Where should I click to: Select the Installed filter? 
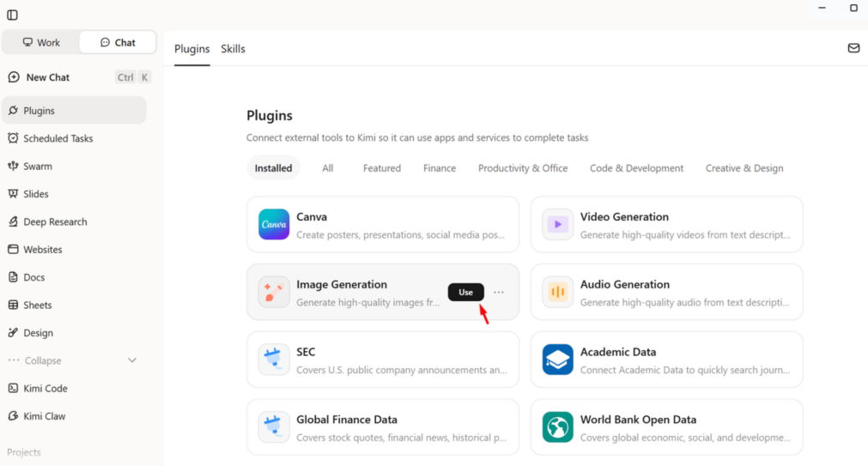pos(273,168)
